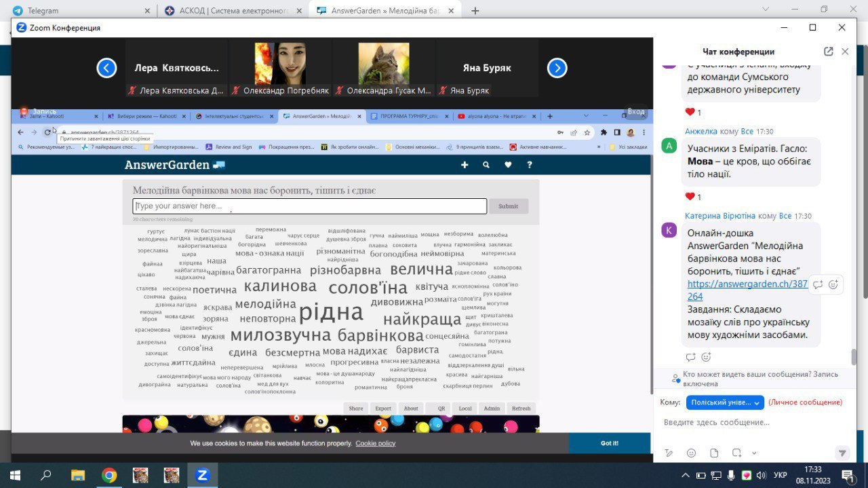Viewport: 868px width, 488px height.
Task: Switch to alyona alyona YouTube shared tab
Action: click(x=496, y=116)
